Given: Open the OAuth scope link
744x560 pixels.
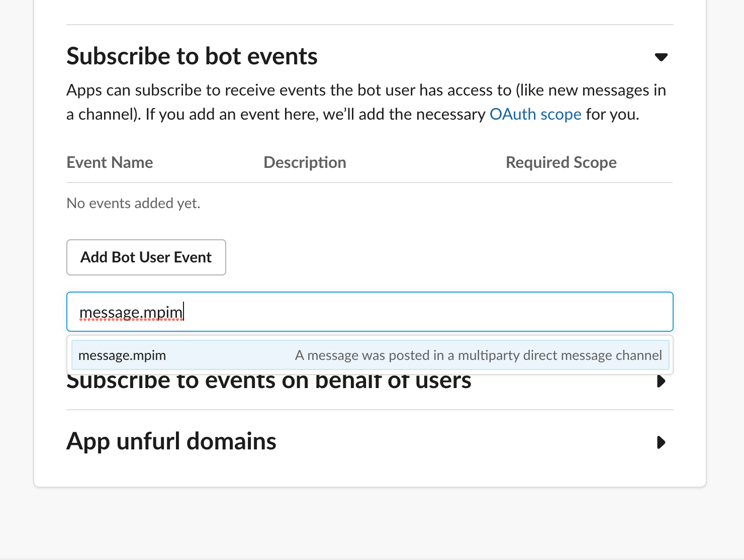Looking at the screenshot, I should (535, 114).
